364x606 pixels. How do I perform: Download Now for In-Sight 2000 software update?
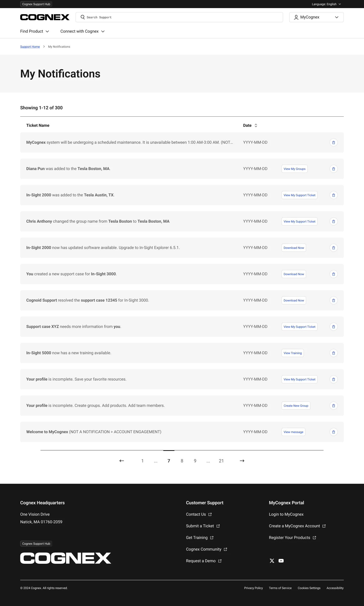pyautogui.click(x=294, y=248)
